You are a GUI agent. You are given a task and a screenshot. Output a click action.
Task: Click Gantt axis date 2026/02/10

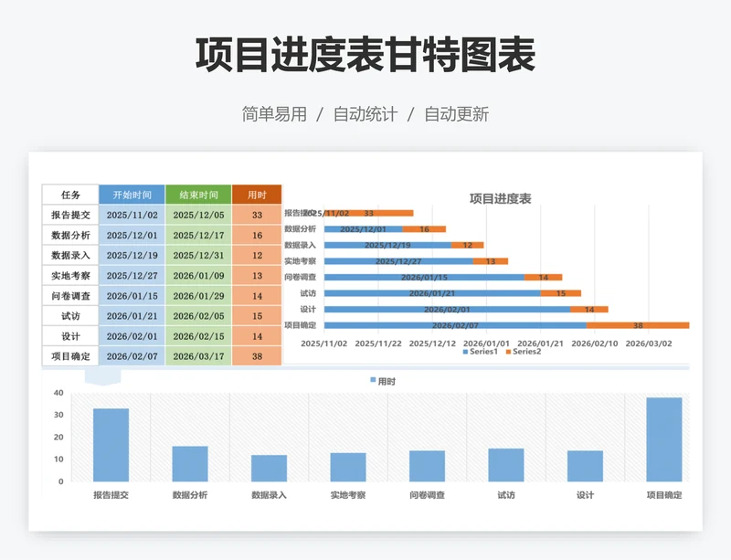595,343
